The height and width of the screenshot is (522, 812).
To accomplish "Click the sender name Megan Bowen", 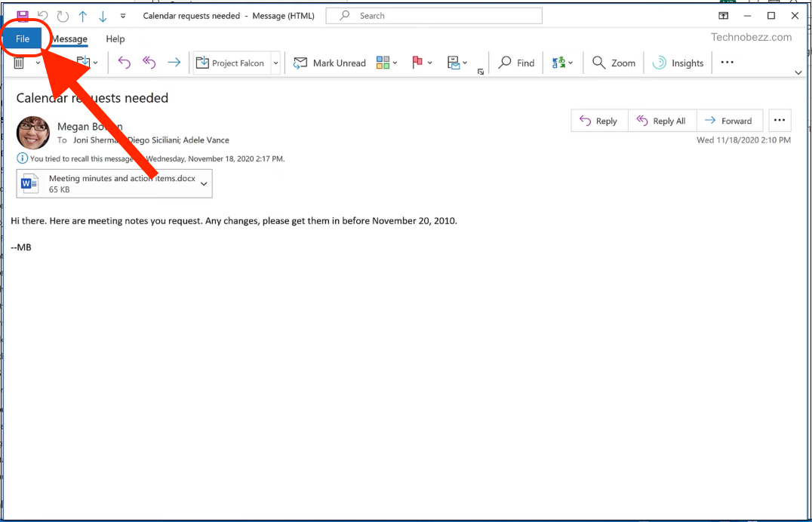I will [90, 127].
